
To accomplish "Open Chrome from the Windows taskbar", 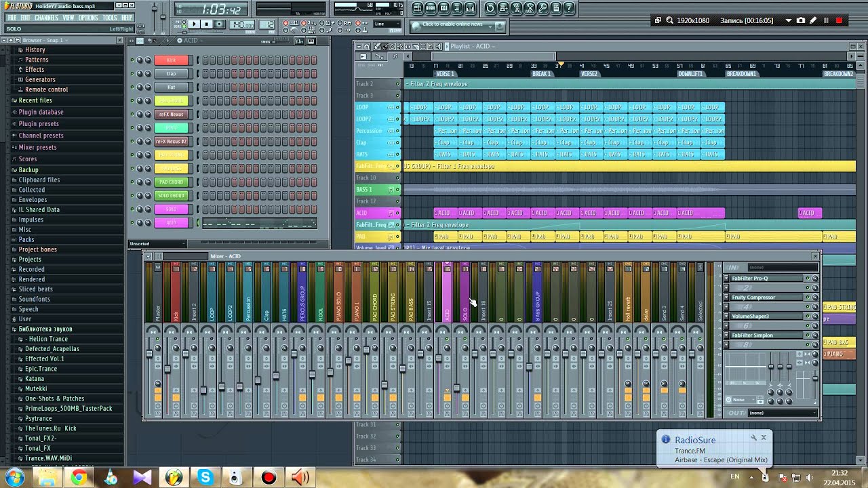I will point(79,478).
